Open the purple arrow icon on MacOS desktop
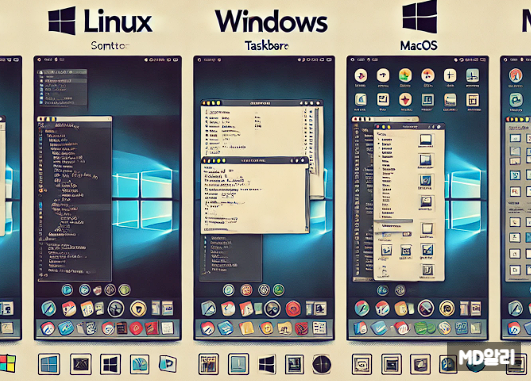 click(x=361, y=76)
